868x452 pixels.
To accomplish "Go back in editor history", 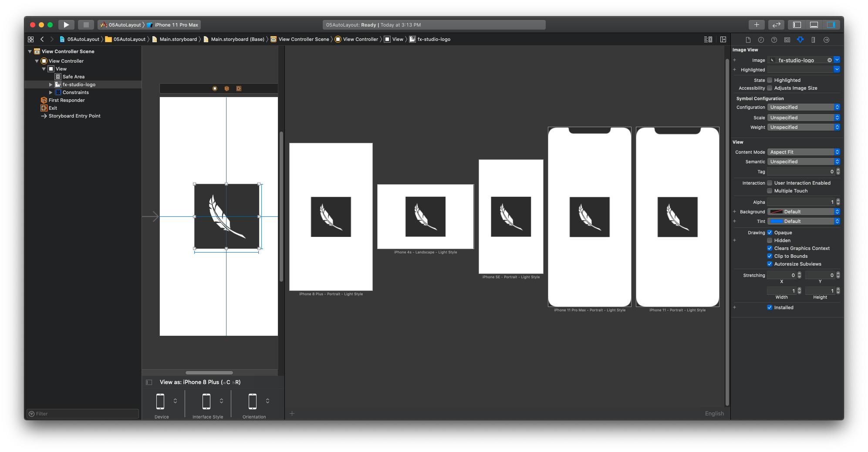I will tap(42, 39).
